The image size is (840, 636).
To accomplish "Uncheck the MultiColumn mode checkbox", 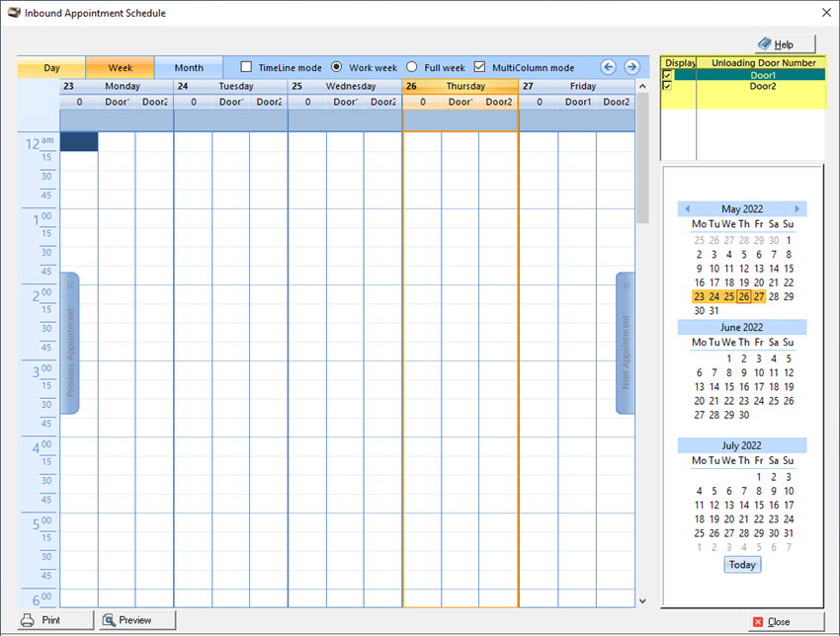I will 480,67.
